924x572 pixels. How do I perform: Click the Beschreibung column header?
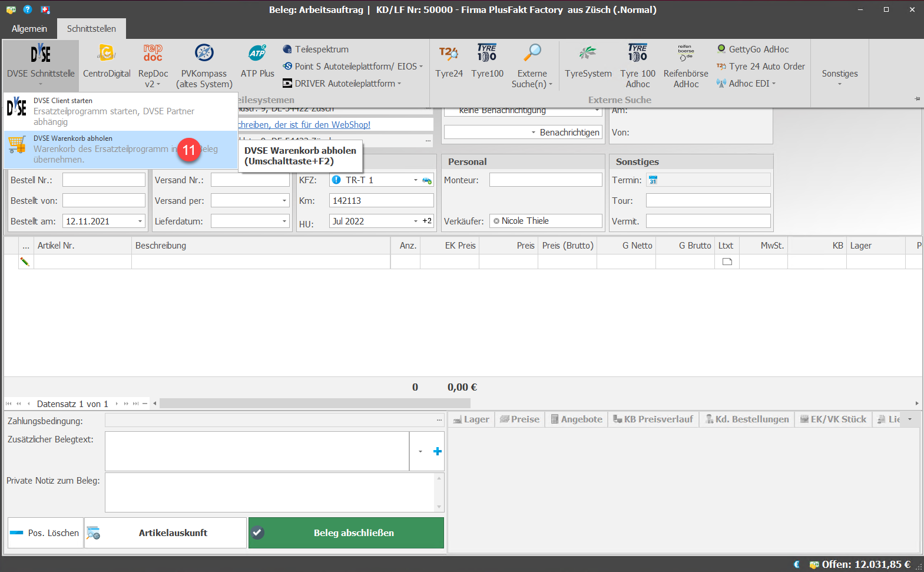(x=261, y=246)
